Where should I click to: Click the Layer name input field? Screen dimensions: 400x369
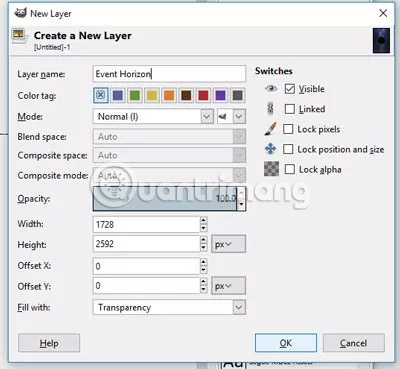pyautogui.click(x=169, y=74)
